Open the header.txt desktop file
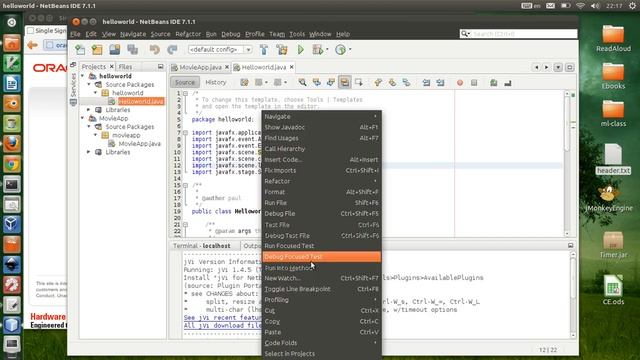The height and width of the screenshot is (360, 640). (613, 159)
